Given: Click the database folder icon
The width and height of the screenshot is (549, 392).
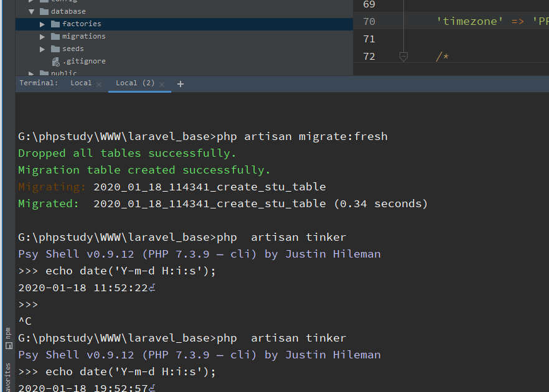Looking at the screenshot, I should pos(44,11).
